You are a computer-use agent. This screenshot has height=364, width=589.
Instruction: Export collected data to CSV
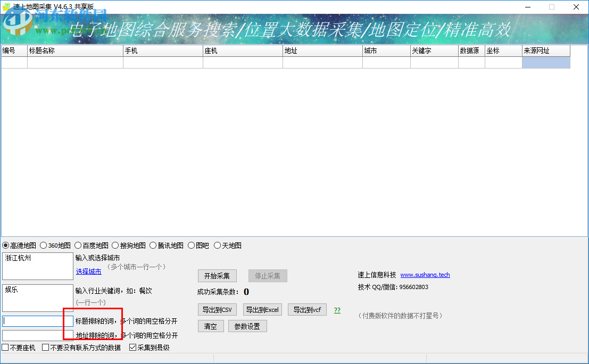217,309
